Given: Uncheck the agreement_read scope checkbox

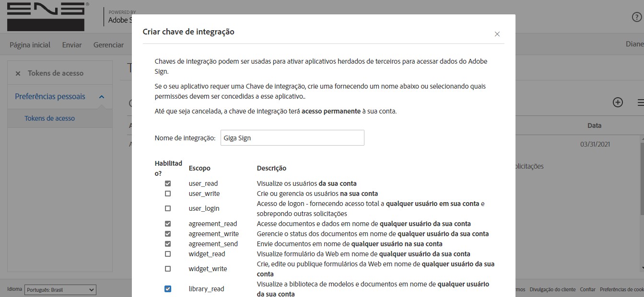Looking at the screenshot, I should pos(168,224).
